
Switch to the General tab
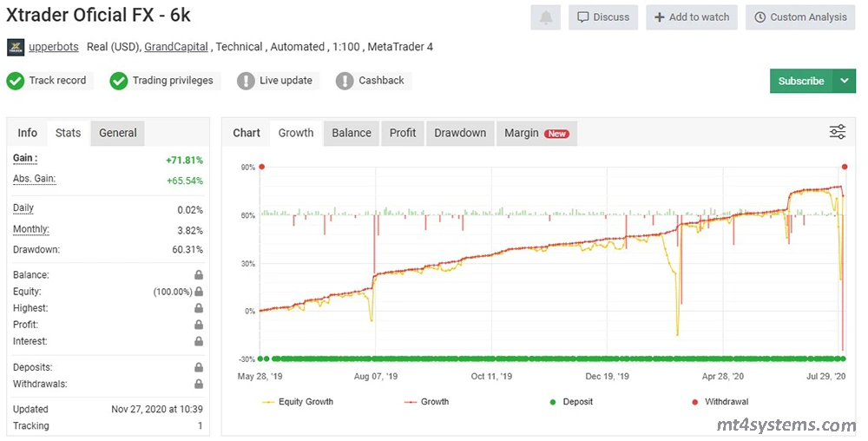[x=117, y=133]
